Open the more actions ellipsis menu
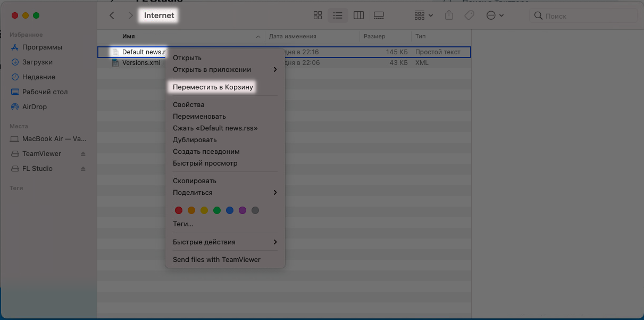The height and width of the screenshot is (320, 644). [495, 15]
